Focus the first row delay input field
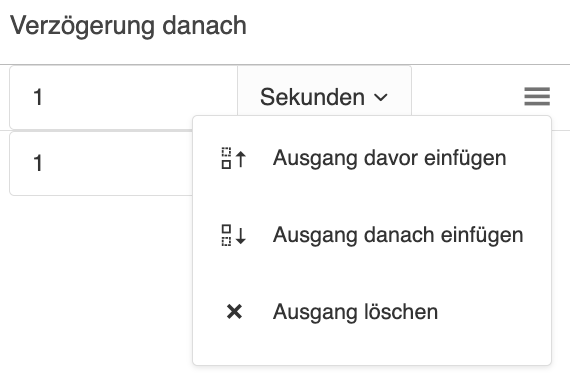This screenshot has height=382, width=572. (124, 97)
